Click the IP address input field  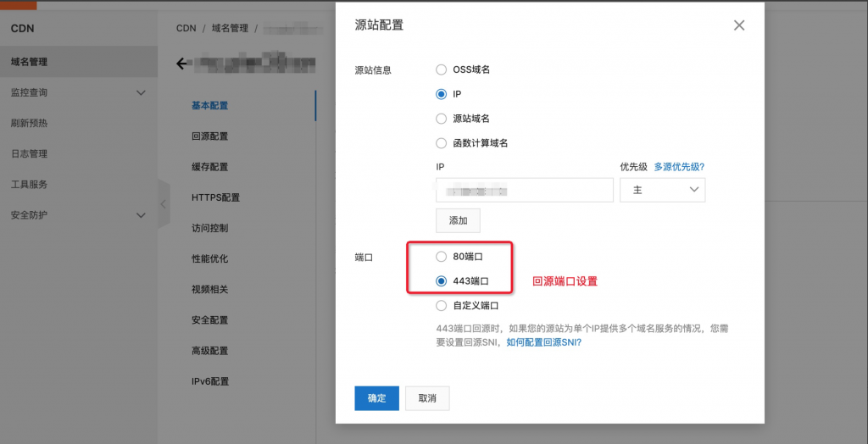coord(525,190)
